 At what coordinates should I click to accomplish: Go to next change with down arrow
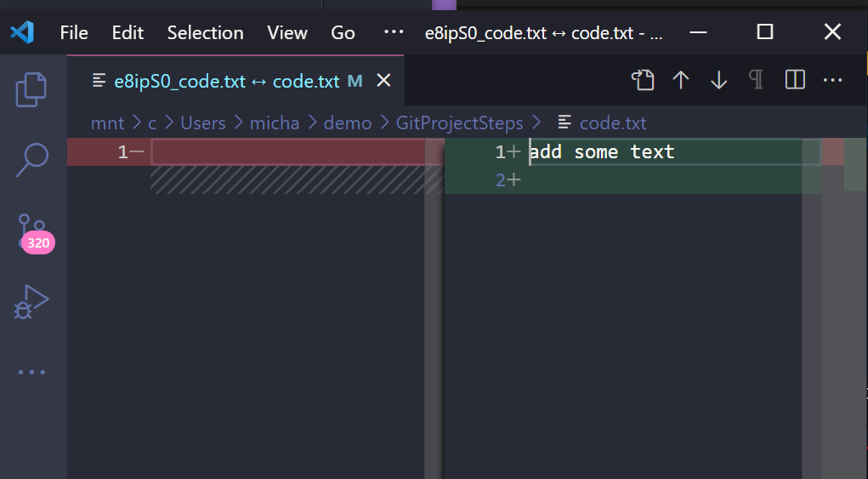pos(719,80)
